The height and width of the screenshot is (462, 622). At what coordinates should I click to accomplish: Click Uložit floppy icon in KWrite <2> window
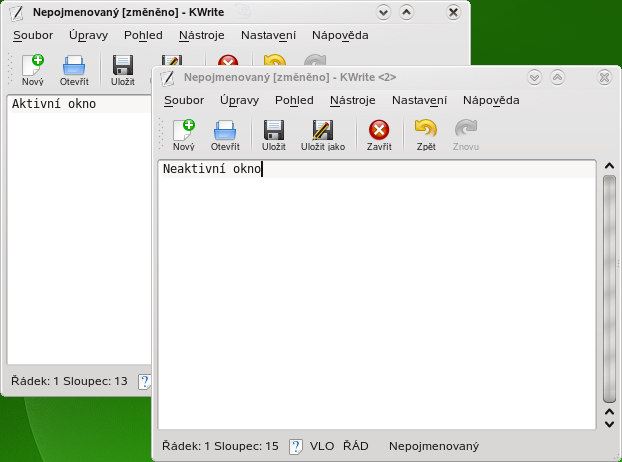coord(274,130)
